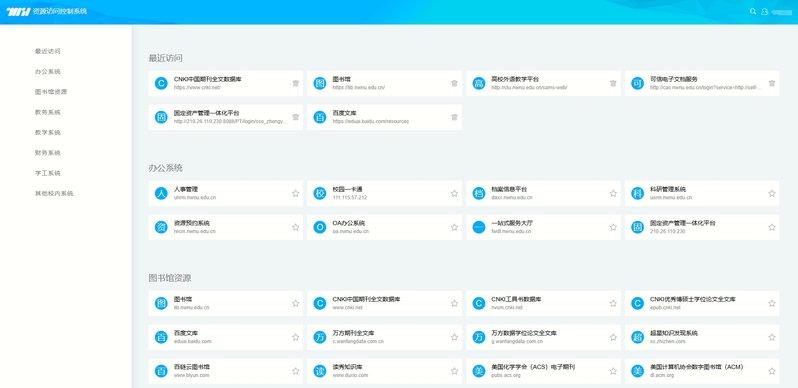Click the URL text dl.acm.org
Image resolution: width=798 pixels, height=388 pixels.
[x=662, y=375]
